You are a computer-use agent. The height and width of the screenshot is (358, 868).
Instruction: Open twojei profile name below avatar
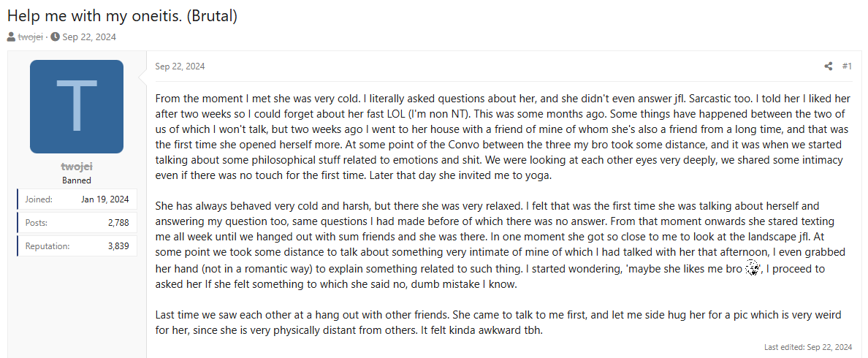pyautogui.click(x=77, y=167)
